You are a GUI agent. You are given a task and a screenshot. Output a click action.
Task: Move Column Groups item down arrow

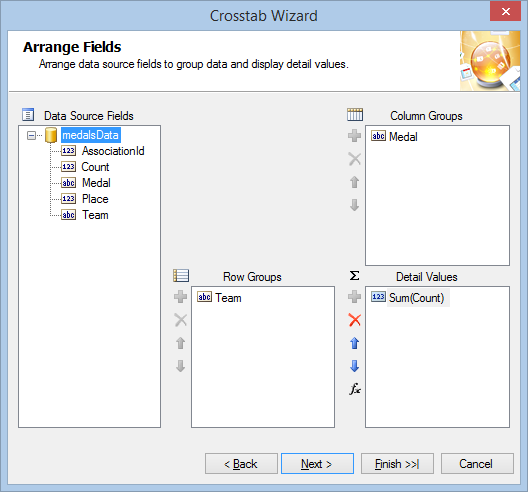(x=355, y=205)
